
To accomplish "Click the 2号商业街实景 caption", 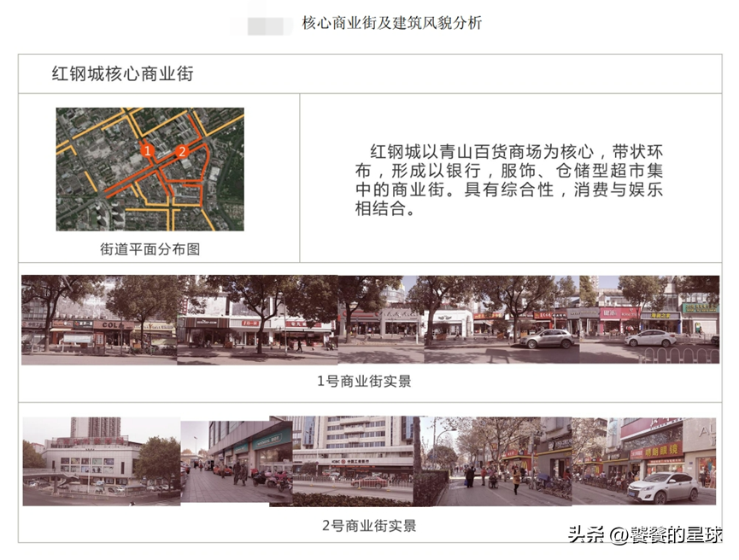I will [x=370, y=526].
